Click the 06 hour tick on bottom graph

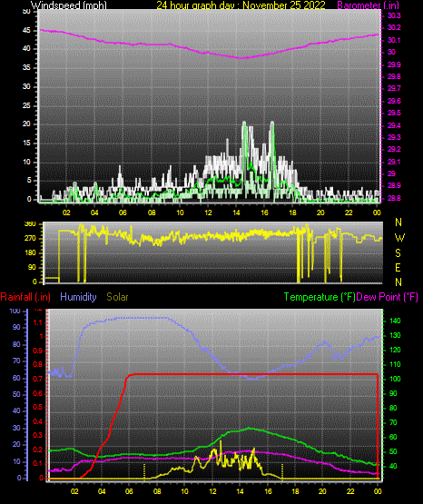click(129, 491)
